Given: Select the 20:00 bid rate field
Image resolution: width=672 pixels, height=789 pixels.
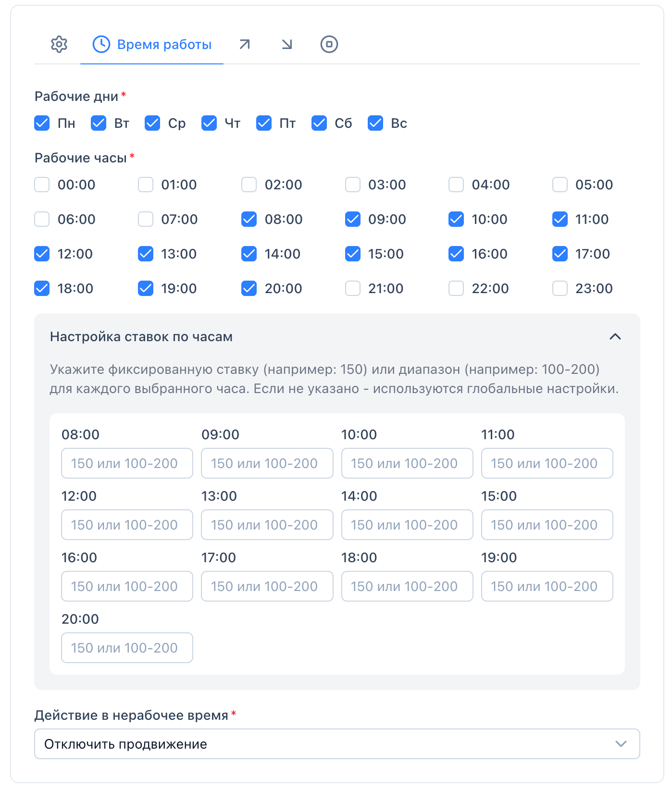Looking at the screenshot, I should tap(127, 648).
